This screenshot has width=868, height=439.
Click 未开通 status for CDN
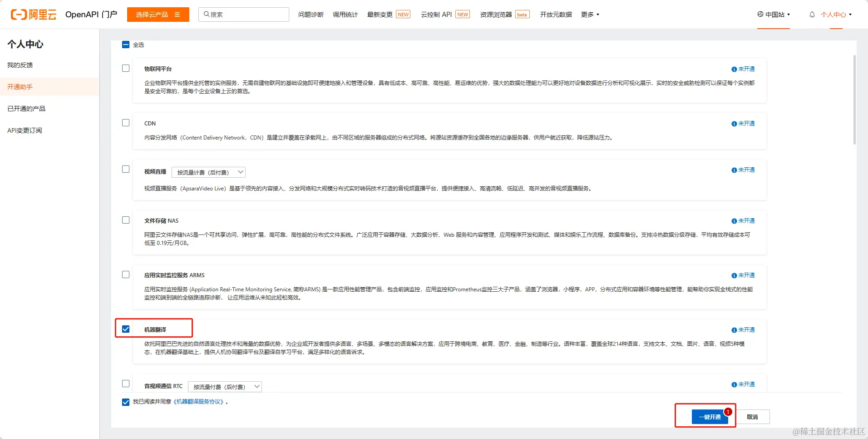pos(746,124)
